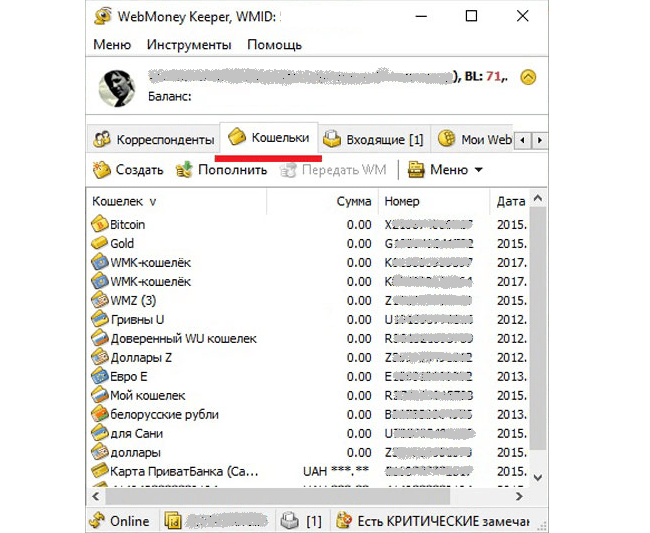Click the critical warnings icon in status bar

tap(344, 521)
